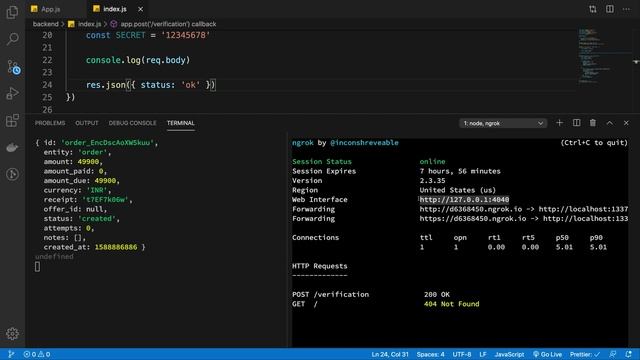The image size is (640, 360).
Task: Click the receipt value 't7EF7k06w'
Action: tap(105, 200)
